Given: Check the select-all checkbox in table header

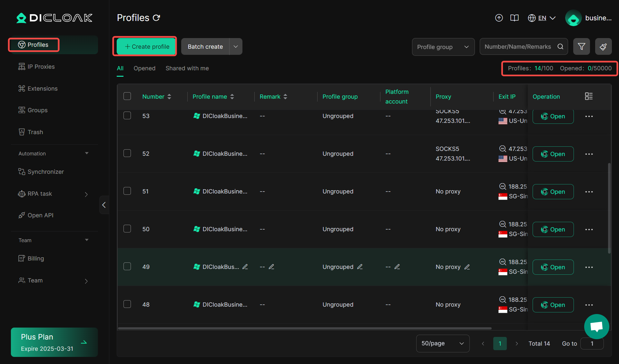Looking at the screenshot, I should pos(127,96).
